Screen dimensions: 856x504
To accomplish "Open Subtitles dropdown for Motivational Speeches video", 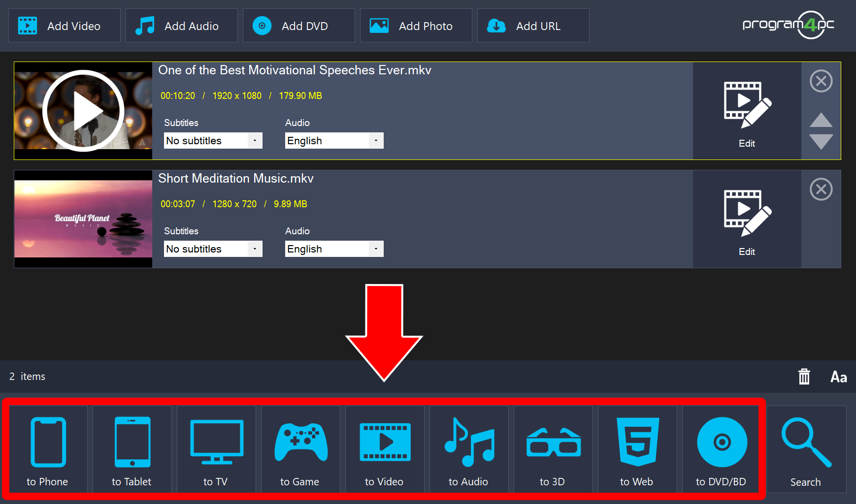I will [213, 141].
